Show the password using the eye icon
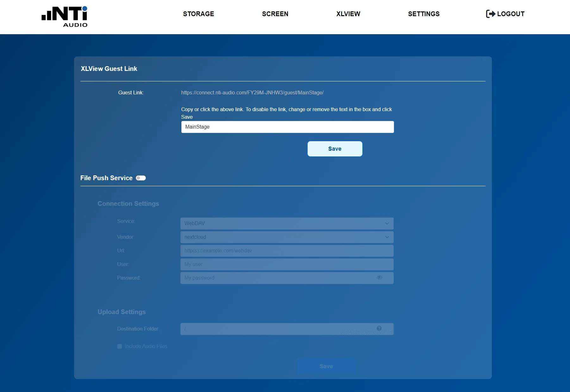 [x=380, y=278]
